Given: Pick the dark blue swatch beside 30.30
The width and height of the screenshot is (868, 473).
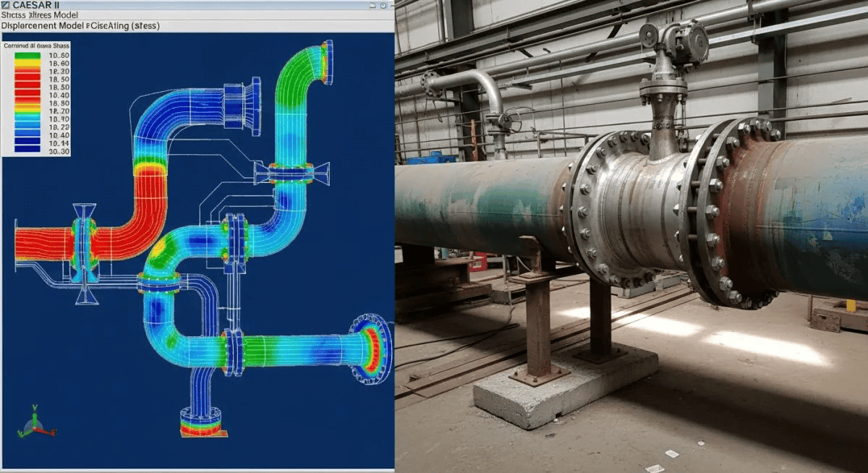Looking at the screenshot, I should point(27,150).
